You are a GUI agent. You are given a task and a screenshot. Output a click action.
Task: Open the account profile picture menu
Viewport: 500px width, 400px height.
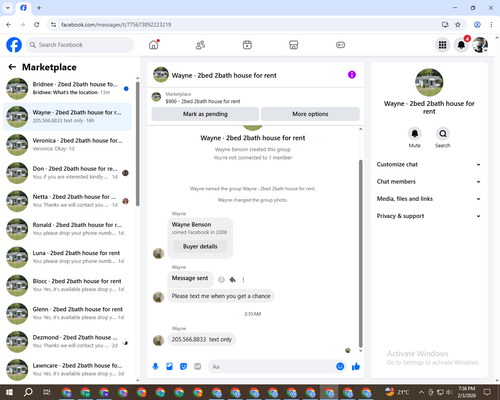[x=480, y=45]
